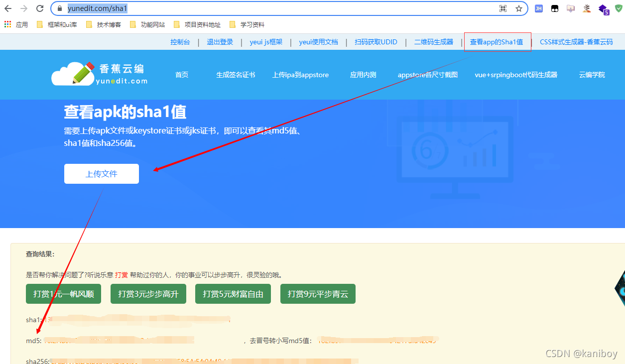Open CSS样式生成器-香蕉云码 link
Viewport: 625px width, 364px height.
pos(576,42)
